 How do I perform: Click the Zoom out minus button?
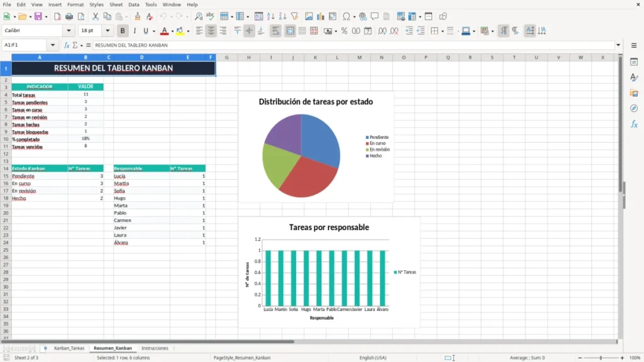[x=580, y=358]
